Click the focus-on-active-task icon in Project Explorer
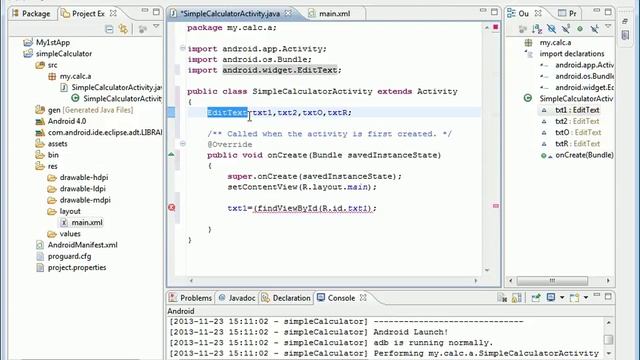Viewport: 640px width, 360px height. coord(142,29)
